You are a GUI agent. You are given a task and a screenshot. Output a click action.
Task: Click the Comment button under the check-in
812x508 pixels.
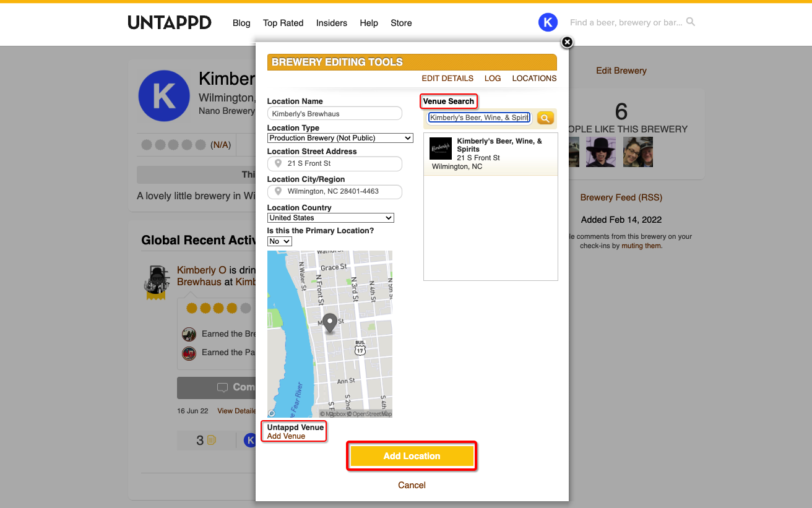[217, 387]
